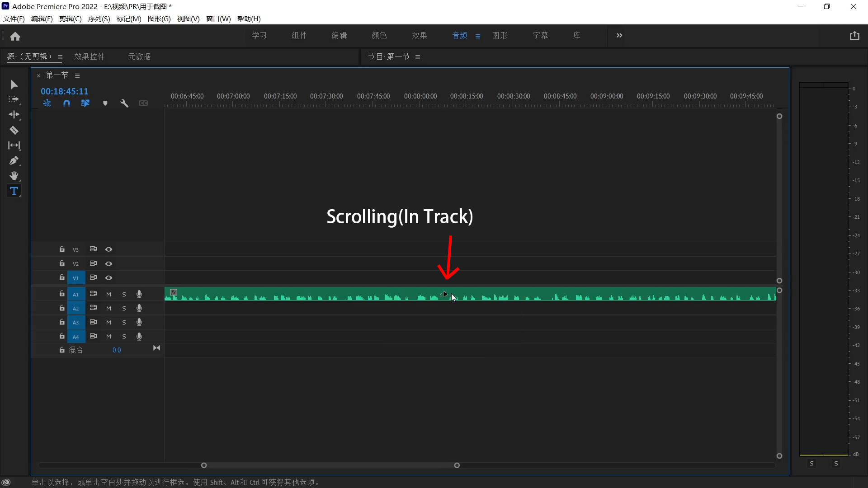Click the Add Marker icon
Image resolution: width=868 pixels, height=488 pixels.
[x=105, y=103]
